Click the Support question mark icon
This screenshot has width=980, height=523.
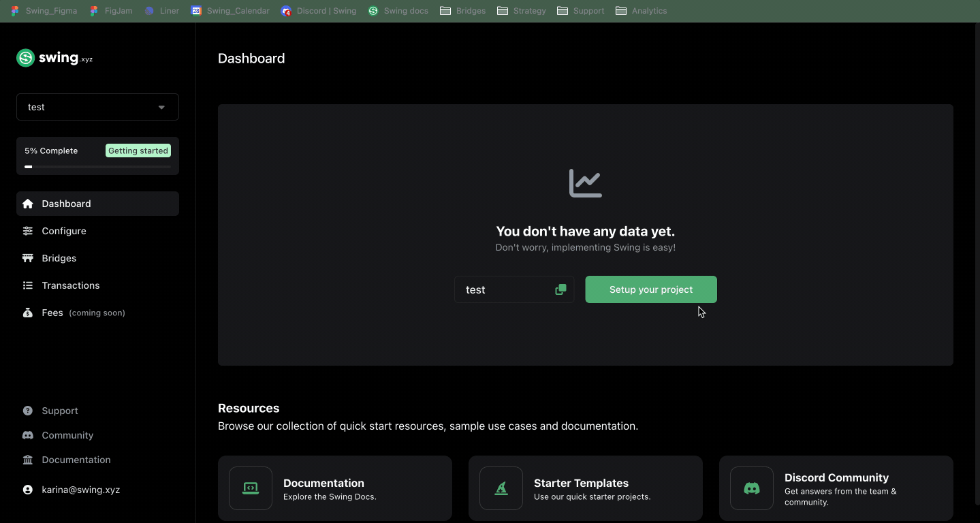pos(28,411)
